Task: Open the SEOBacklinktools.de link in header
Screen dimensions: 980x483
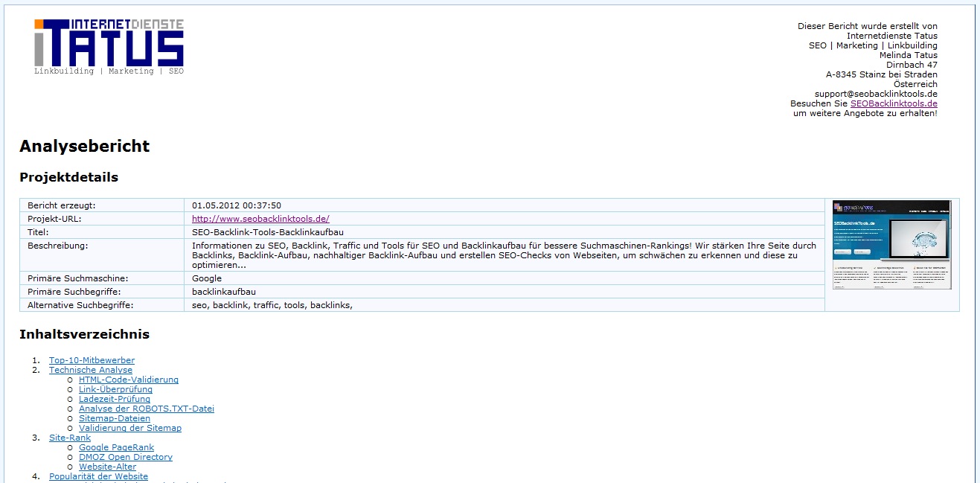Action: pyautogui.click(x=893, y=103)
